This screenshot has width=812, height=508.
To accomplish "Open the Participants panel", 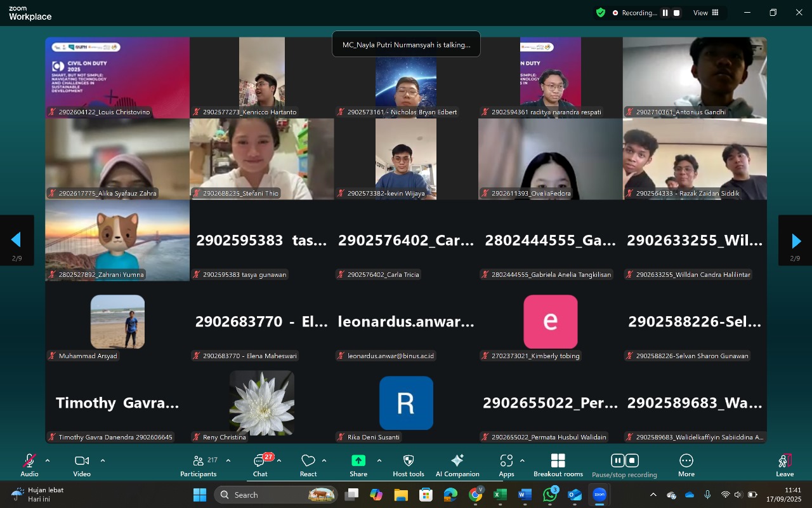I will coord(199,465).
